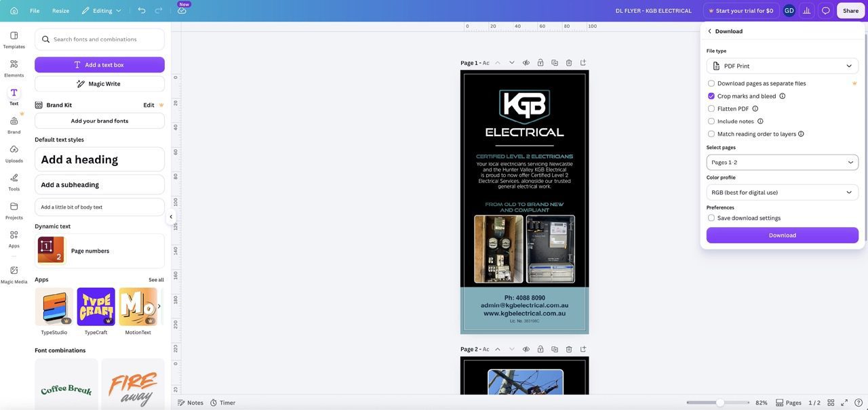This screenshot has height=410, width=868.
Task: Enter fullscreen presentation mode
Action: [845, 403]
